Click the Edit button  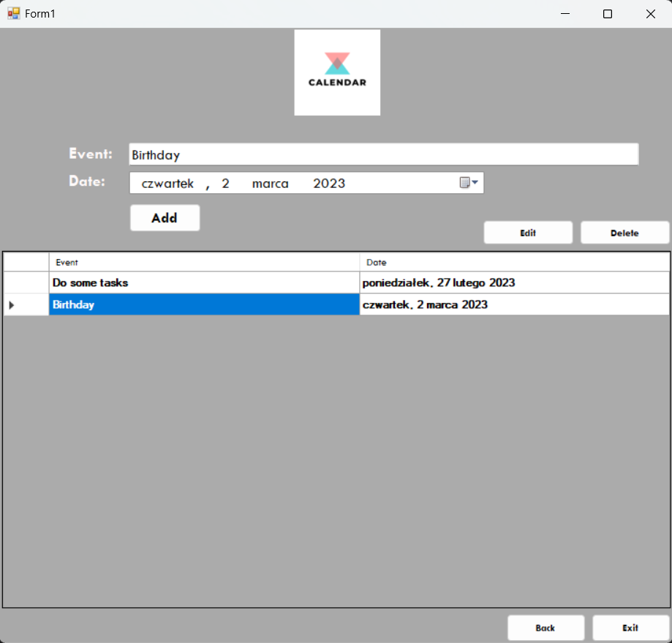click(528, 232)
